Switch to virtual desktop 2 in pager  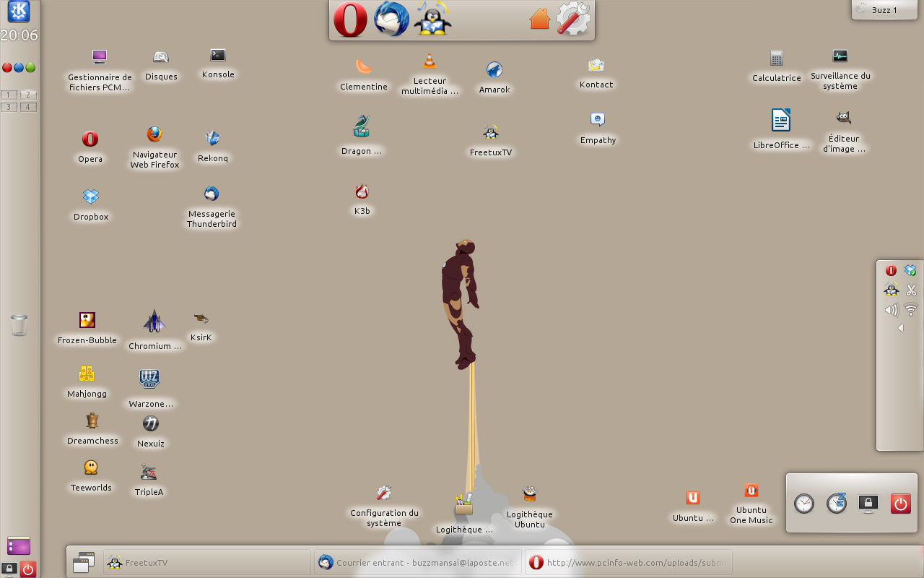[28, 95]
